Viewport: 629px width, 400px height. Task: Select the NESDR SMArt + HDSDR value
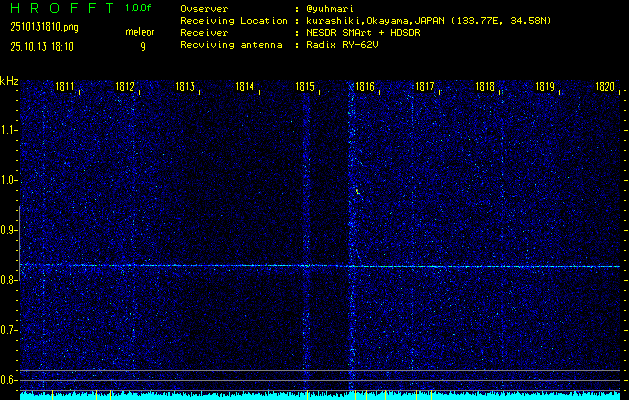click(363, 33)
